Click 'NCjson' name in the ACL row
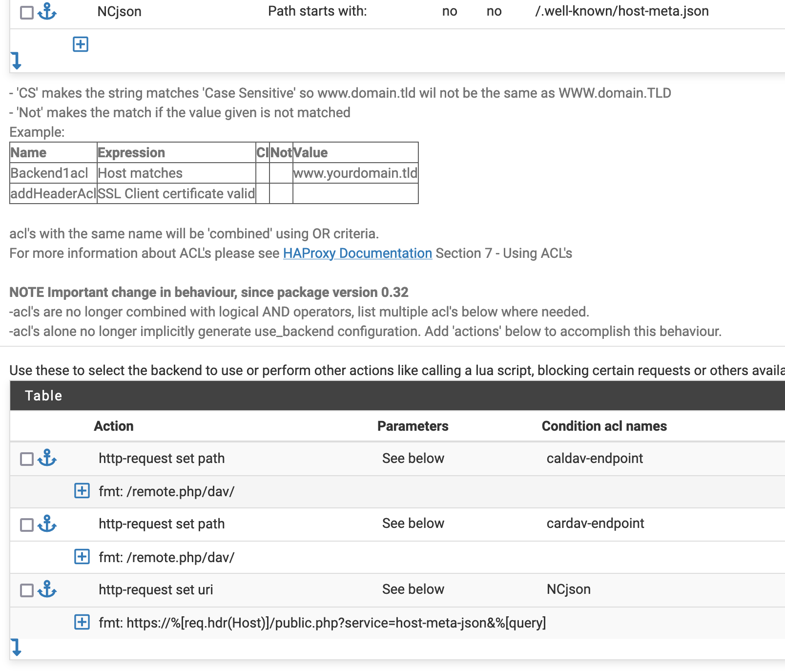The width and height of the screenshot is (785, 672). coord(120,11)
